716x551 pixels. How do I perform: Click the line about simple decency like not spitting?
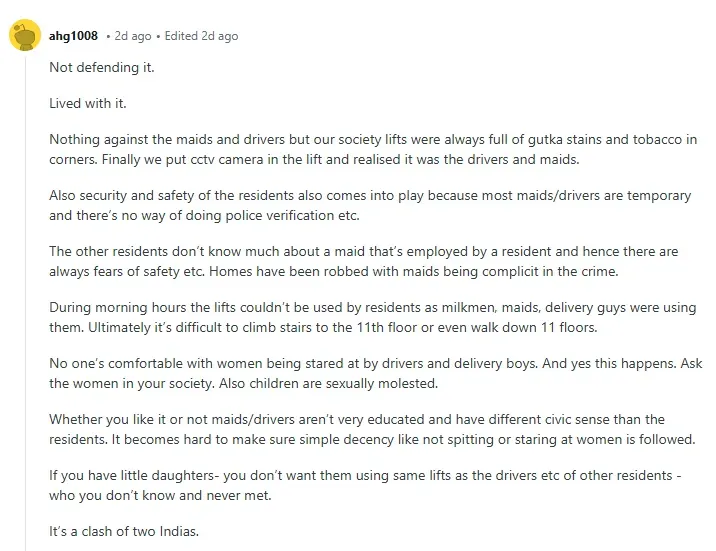pos(372,440)
